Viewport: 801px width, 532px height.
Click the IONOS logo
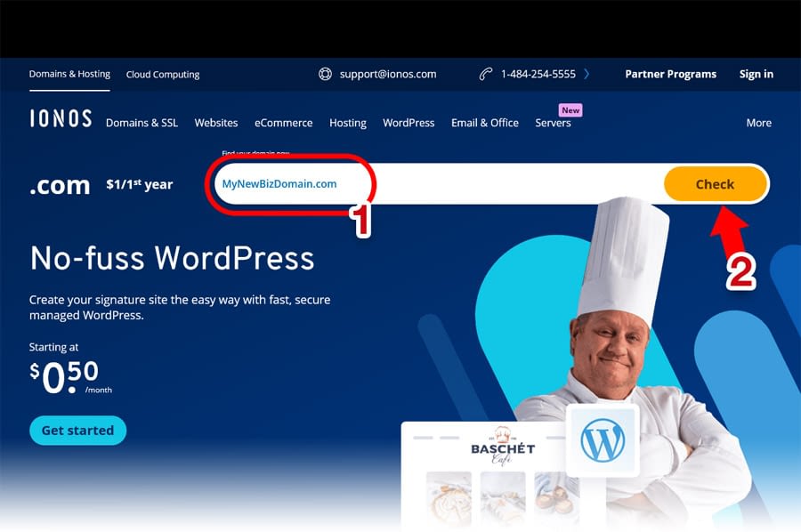click(61, 118)
